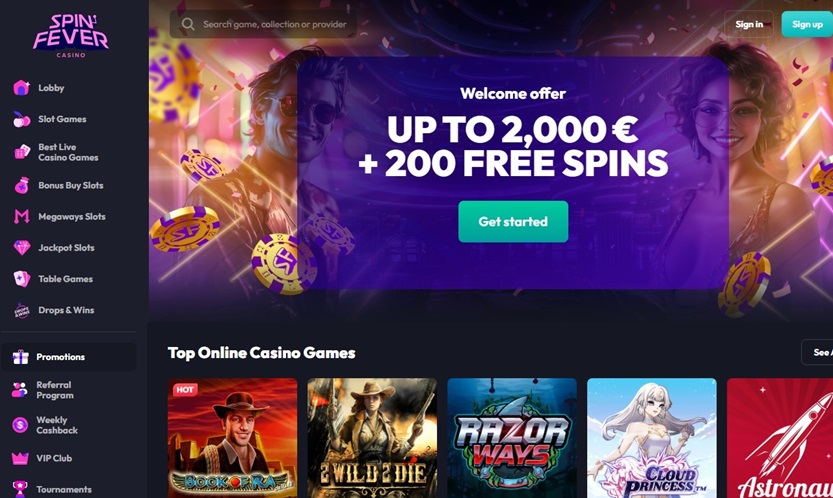Open the Referral Program people icon
The image size is (833, 498).
20,390
